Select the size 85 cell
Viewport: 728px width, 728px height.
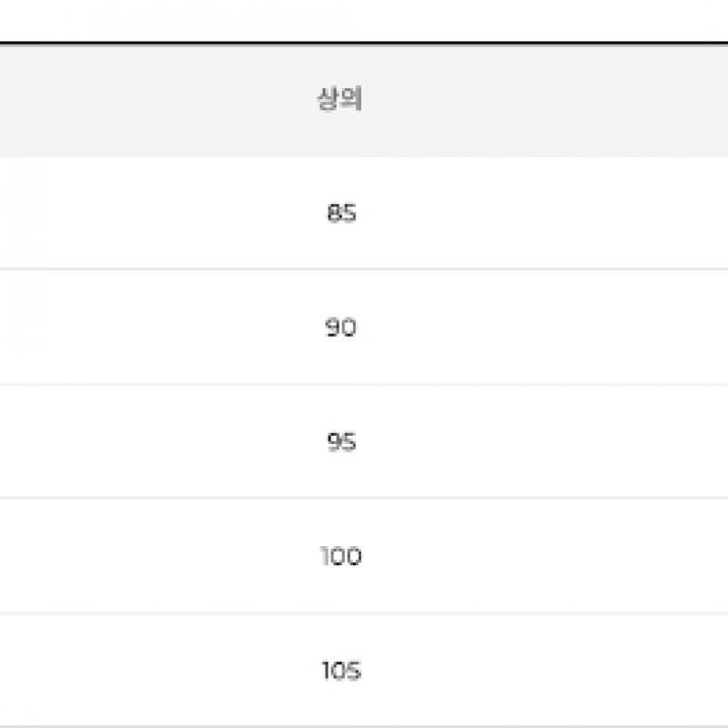coord(341,214)
